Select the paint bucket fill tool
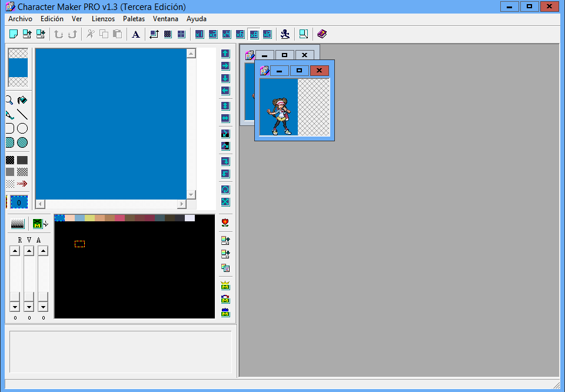The image size is (565, 392). point(22,100)
